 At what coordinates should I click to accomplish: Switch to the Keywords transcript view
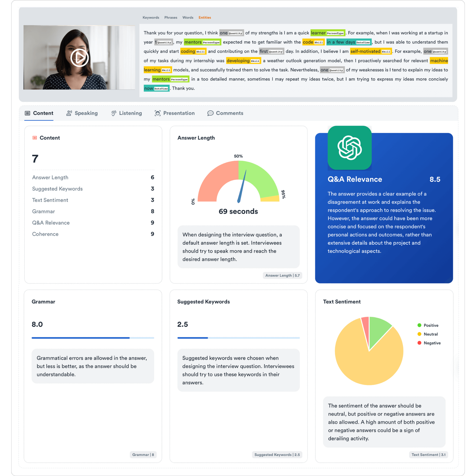(151, 17)
